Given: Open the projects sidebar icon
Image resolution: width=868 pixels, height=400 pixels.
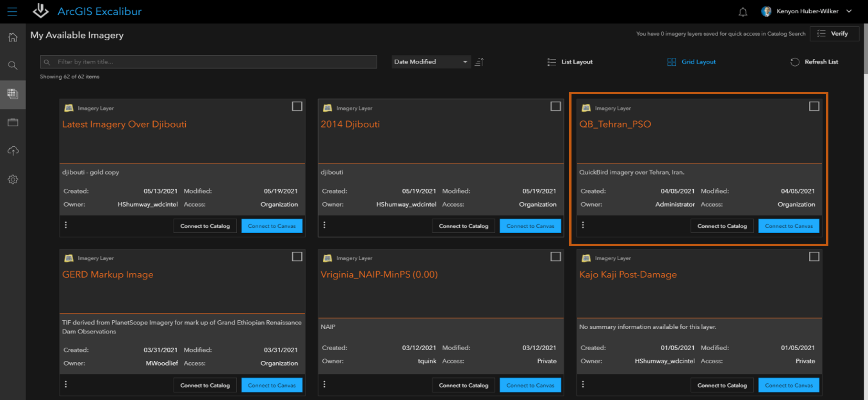Looking at the screenshot, I should click(x=13, y=122).
